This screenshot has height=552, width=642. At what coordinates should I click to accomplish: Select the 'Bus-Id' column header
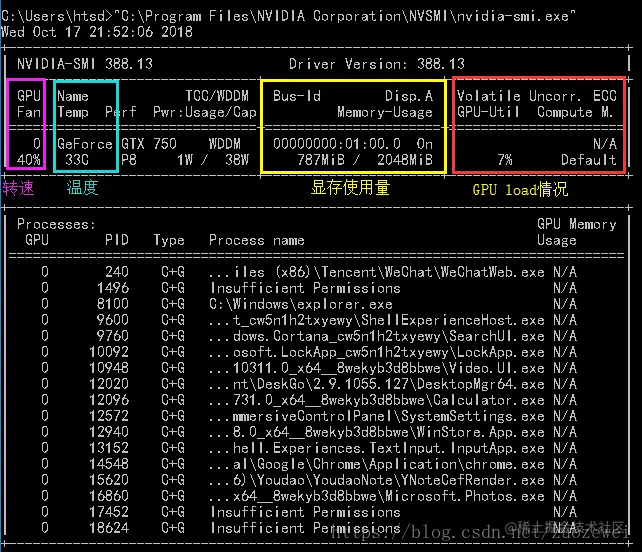pyautogui.click(x=297, y=96)
